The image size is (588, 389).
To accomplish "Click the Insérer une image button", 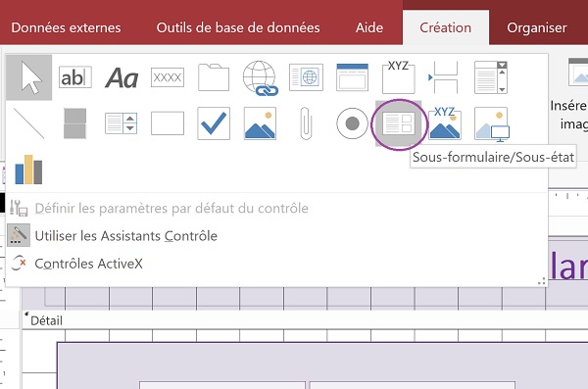I will pos(570,94).
